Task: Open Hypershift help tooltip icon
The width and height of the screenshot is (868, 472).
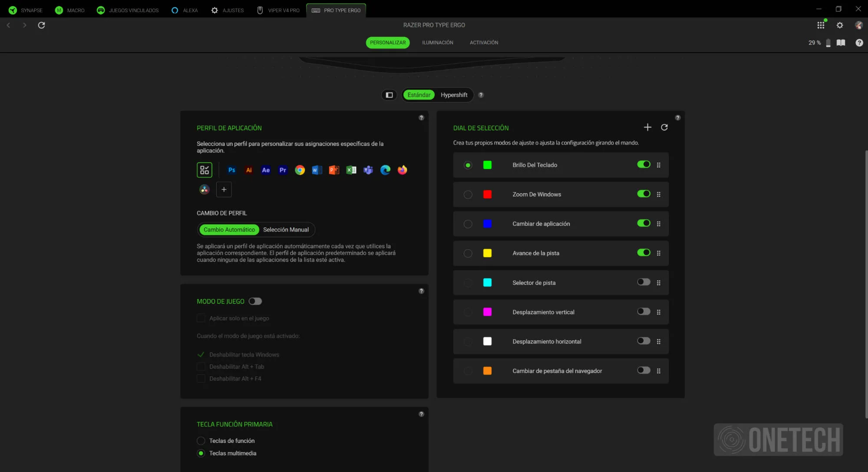Action: click(x=481, y=95)
